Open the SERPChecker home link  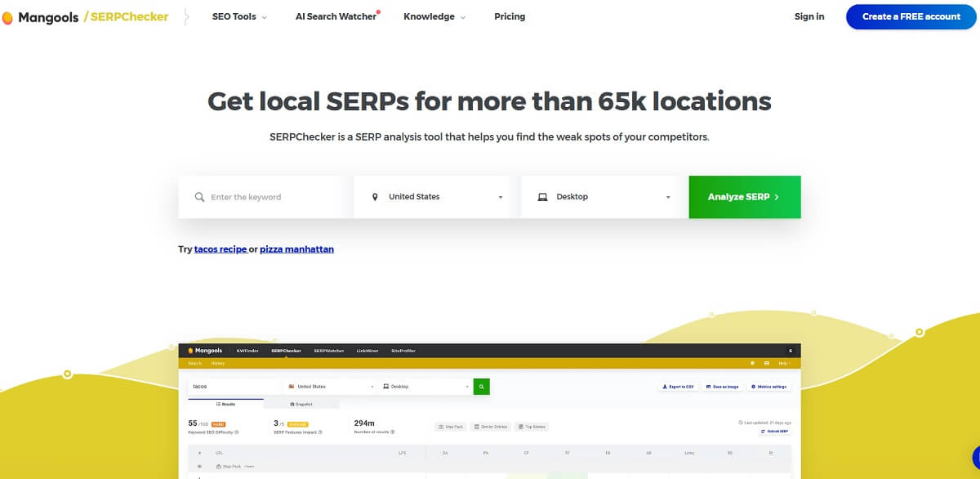(127, 16)
